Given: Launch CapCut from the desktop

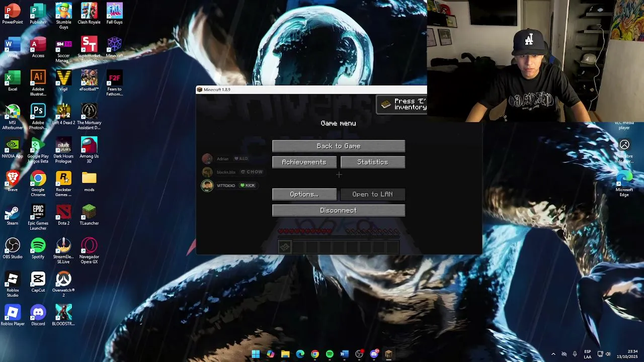Looking at the screenshot, I should 38,283.
